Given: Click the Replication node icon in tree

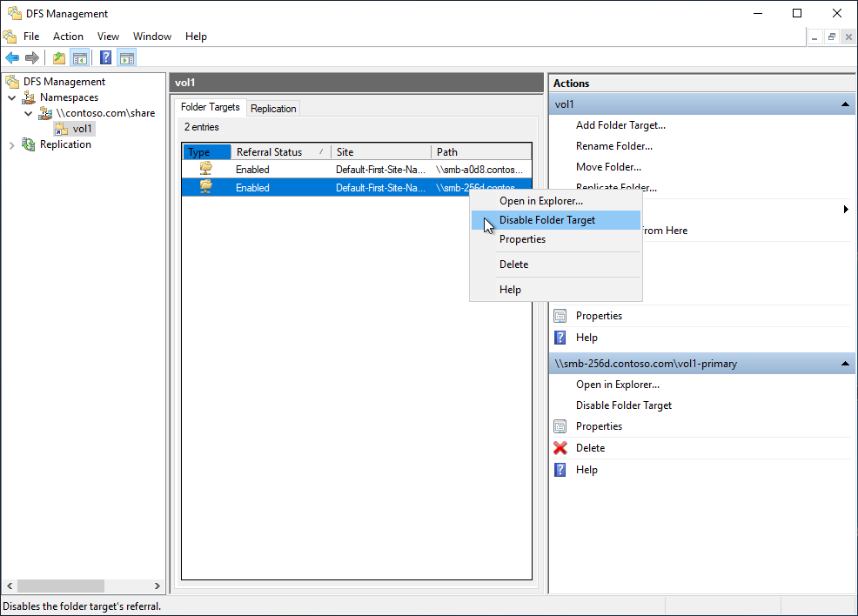Looking at the screenshot, I should (x=29, y=144).
